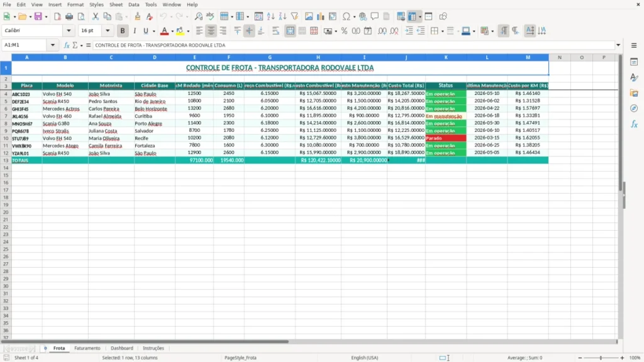The image size is (644, 362).
Task: Open Currency format dropdown arrow
Action: (x=336, y=31)
